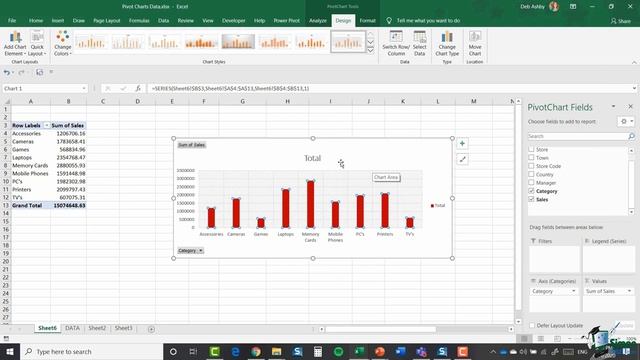Image resolution: width=640 pixels, height=360 pixels.
Task: Open Windows Start menu
Action: [10, 351]
